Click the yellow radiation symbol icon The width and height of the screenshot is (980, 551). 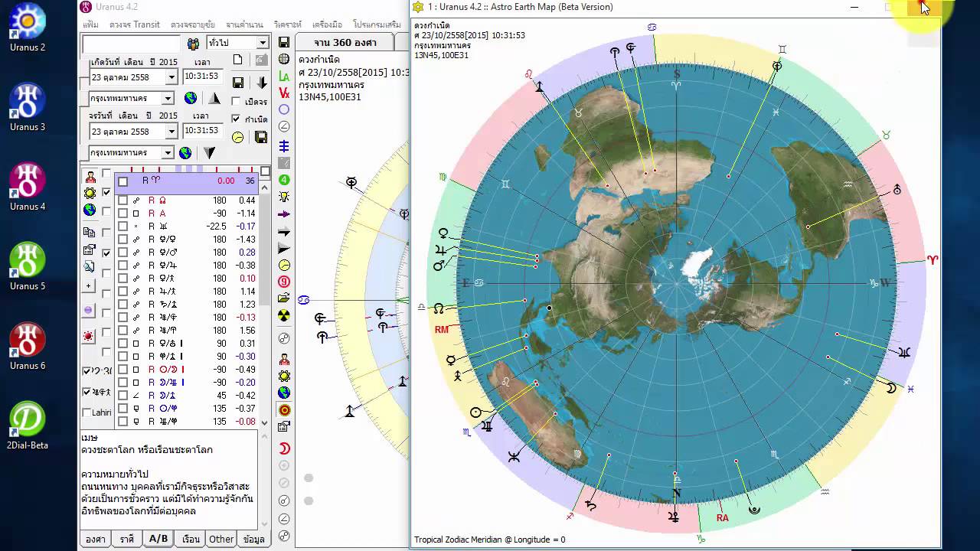(x=284, y=315)
